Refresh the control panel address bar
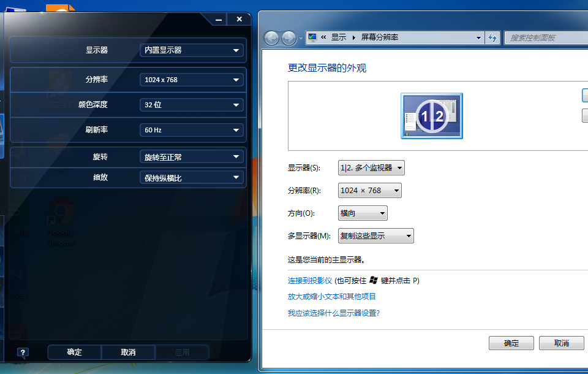The height and width of the screenshot is (374, 588). tap(492, 37)
